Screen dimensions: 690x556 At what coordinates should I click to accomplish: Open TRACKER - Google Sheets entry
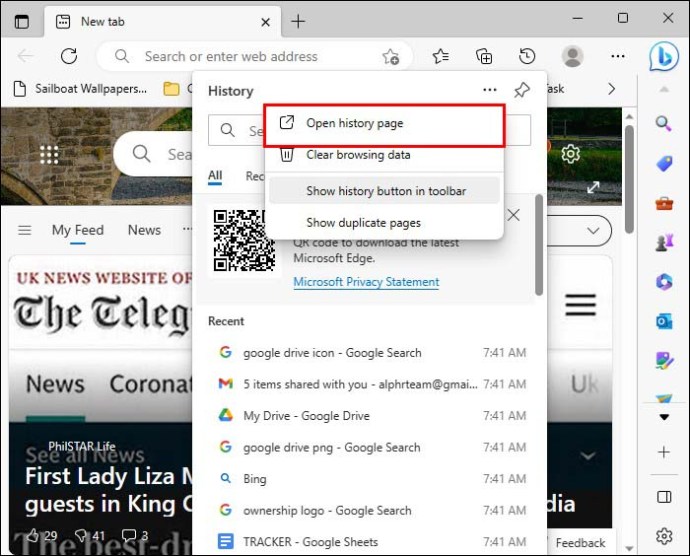coord(372,542)
